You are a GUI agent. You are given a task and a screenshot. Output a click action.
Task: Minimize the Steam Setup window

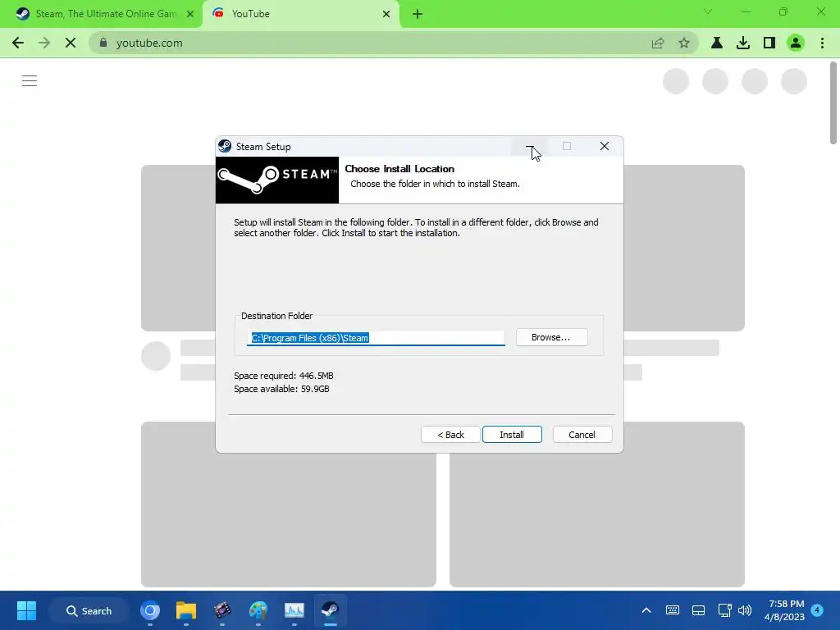click(x=529, y=146)
